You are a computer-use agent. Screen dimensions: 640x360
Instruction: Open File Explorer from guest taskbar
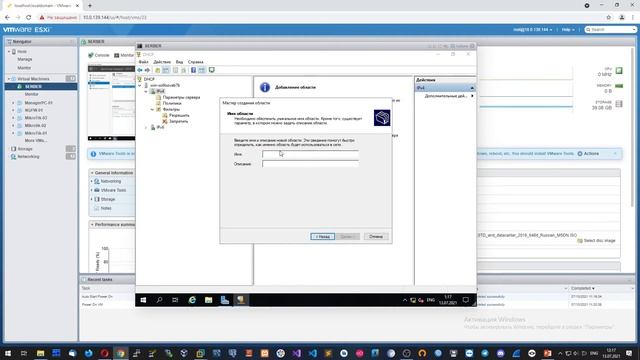click(208, 300)
